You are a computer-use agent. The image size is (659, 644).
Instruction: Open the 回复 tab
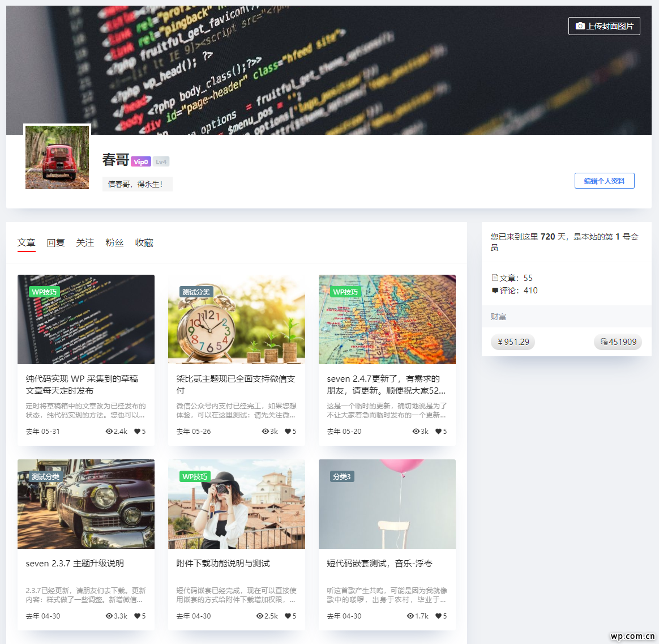pyautogui.click(x=56, y=242)
